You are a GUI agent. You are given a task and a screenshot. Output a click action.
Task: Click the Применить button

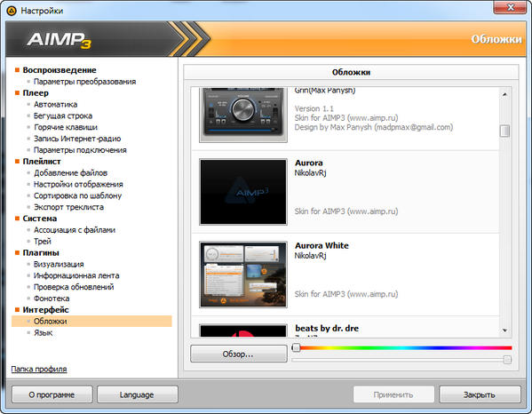point(393,394)
